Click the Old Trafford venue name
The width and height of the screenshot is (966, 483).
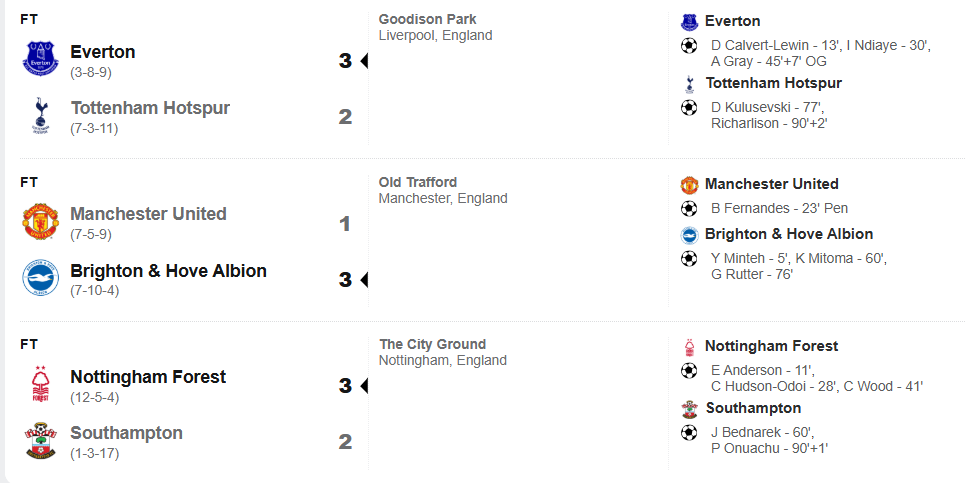418,182
